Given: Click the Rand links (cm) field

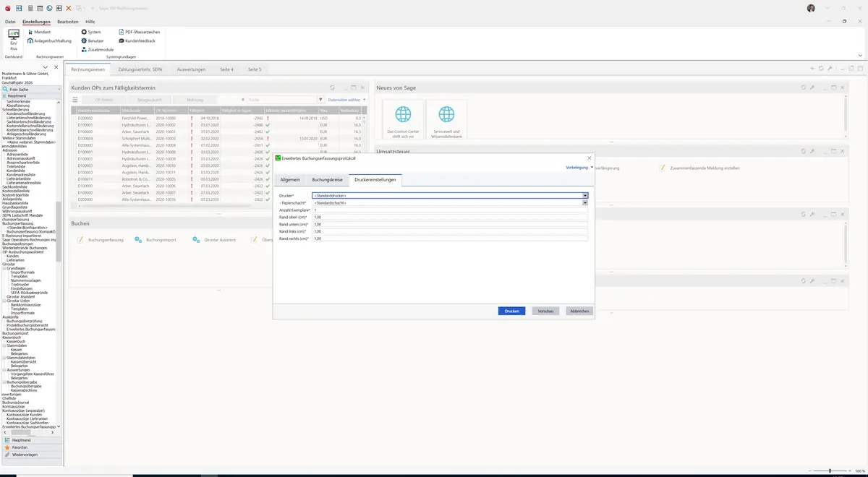Looking at the screenshot, I should 449,231.
